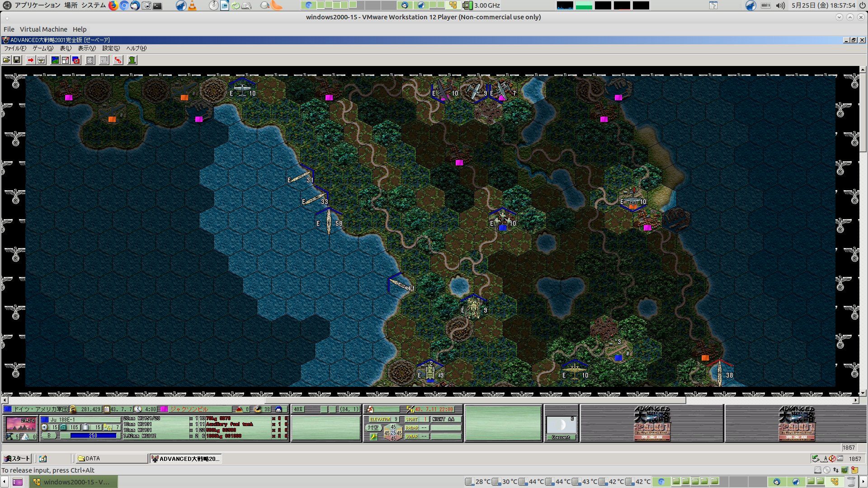The width and height of the screenshot is (868, 488).
Task: Click the red arrow next-unit icon
Action: pyautogui.click(x=30, y=60)
